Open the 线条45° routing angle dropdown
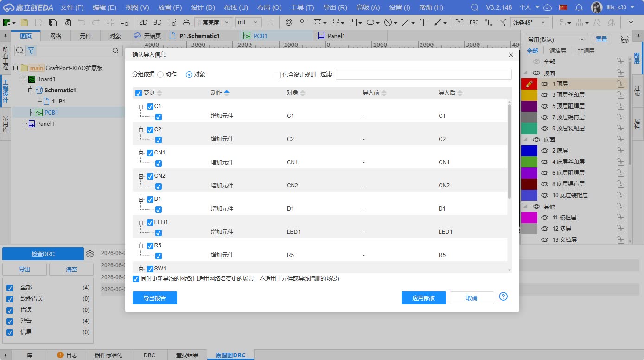 click(530, 22)
